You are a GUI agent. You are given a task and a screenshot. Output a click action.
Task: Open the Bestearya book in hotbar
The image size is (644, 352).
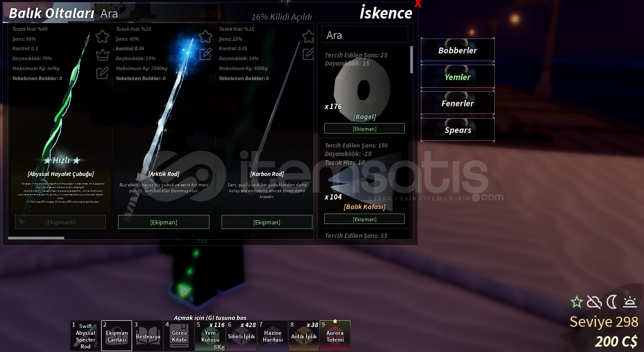click(x=148, y=336)
